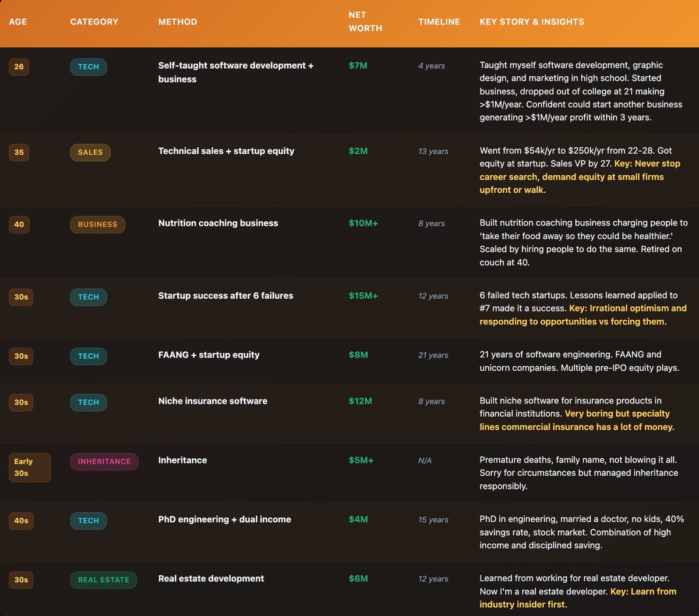
Task: Click '12 years' timeline in six-failures startup row
Action: coord(433,296)
